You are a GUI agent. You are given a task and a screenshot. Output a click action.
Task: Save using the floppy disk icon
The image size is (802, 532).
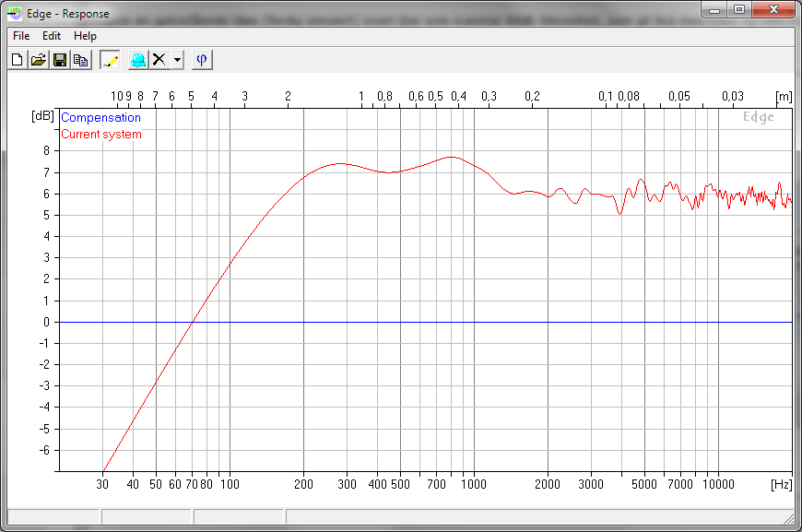click(x=60, y=60)
